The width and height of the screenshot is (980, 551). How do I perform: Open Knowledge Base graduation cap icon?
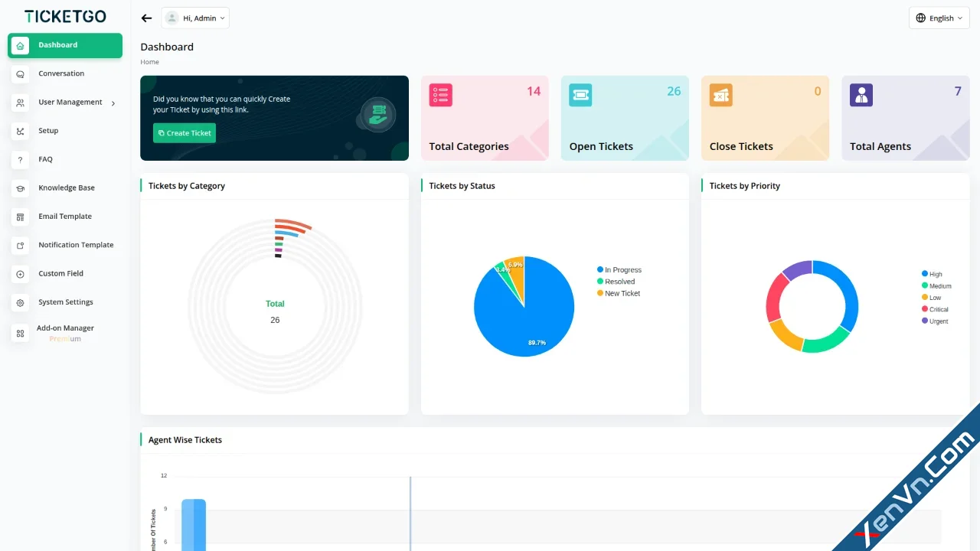(x=20, y=188)
